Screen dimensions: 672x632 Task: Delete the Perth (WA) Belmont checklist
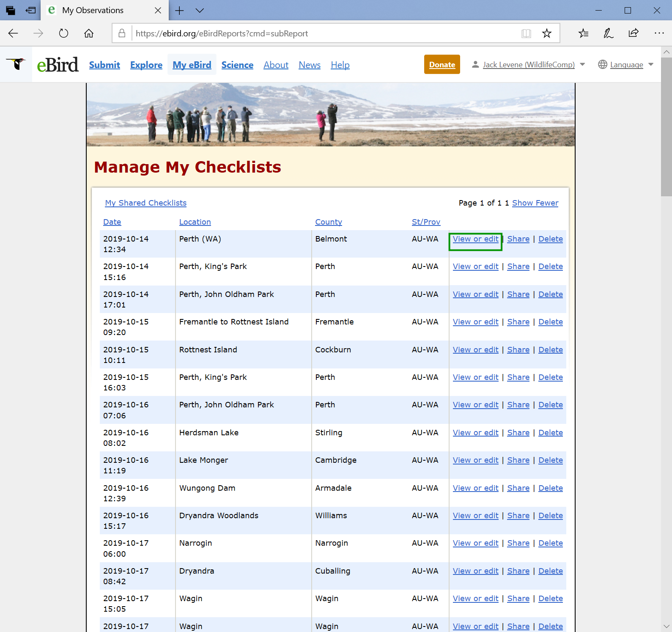coord(550,239)
